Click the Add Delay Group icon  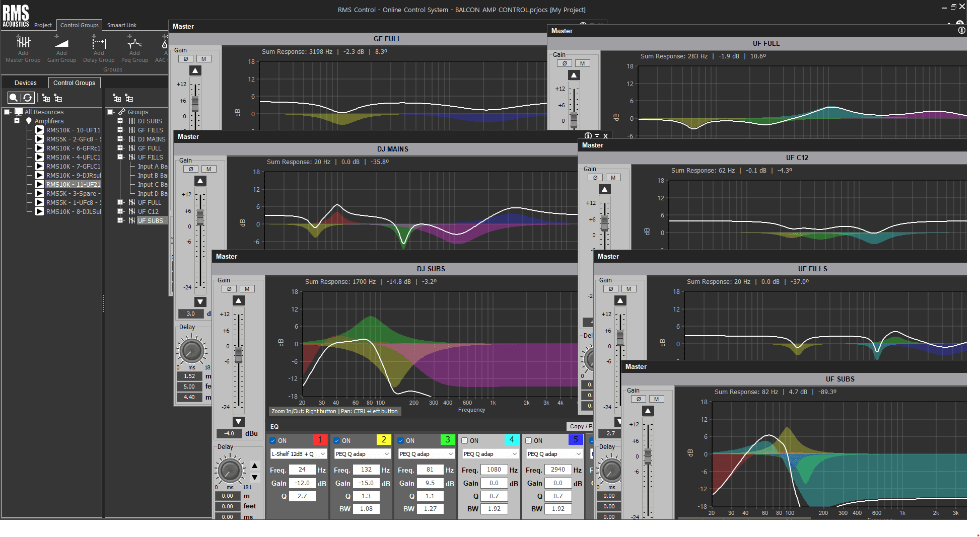click(x=99, y=42)
